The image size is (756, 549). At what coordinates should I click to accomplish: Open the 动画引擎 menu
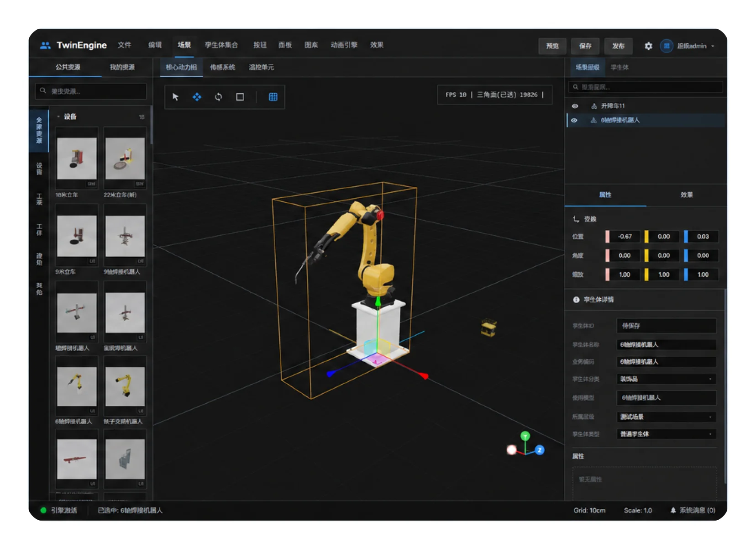344,45
